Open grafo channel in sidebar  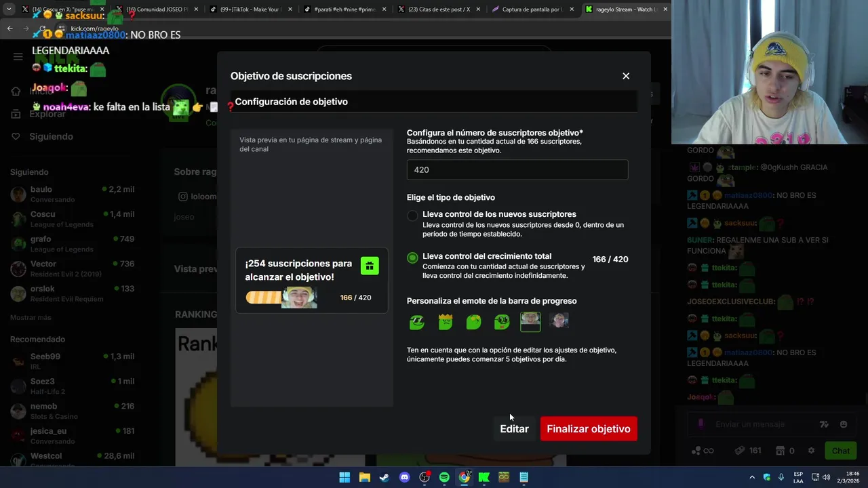point(72,244)
